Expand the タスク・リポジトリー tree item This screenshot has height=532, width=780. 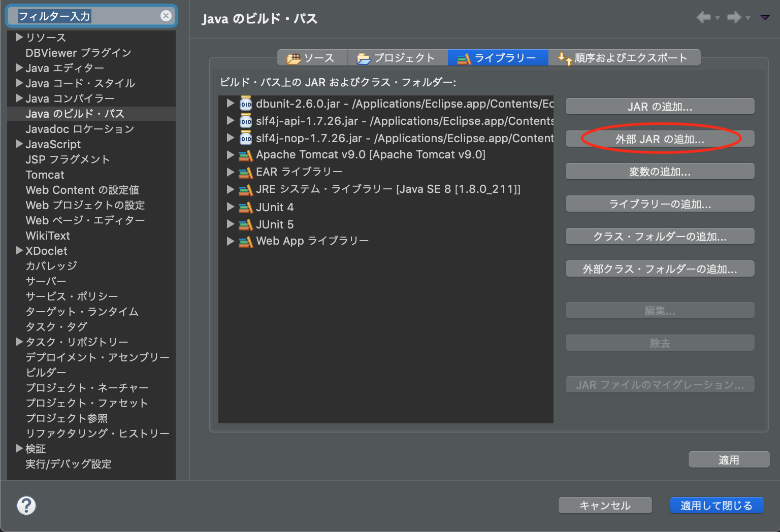(x=19, y=342)
